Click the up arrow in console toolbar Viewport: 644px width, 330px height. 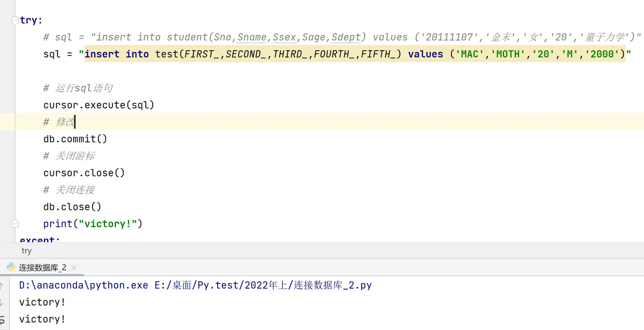tap(2, 285)
